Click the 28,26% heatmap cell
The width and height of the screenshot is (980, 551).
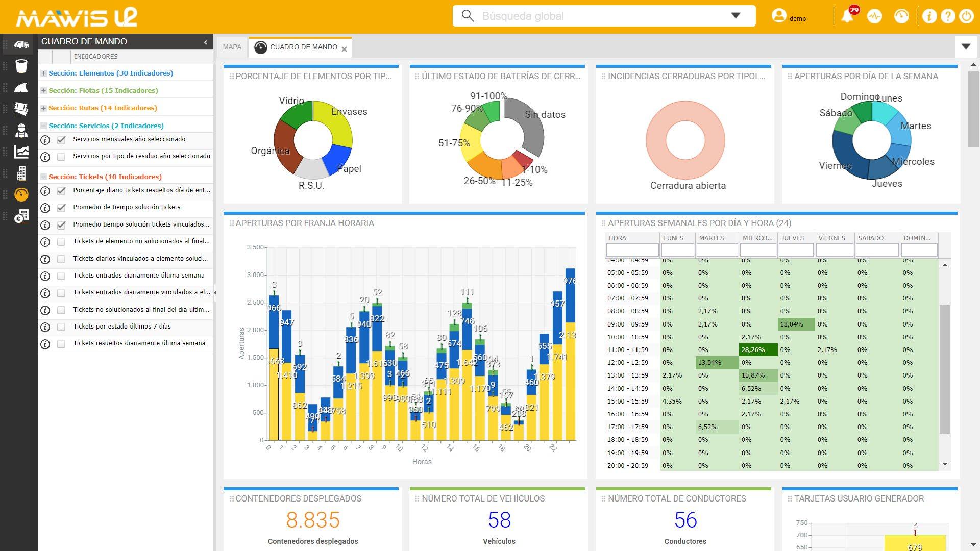point(758,350)
